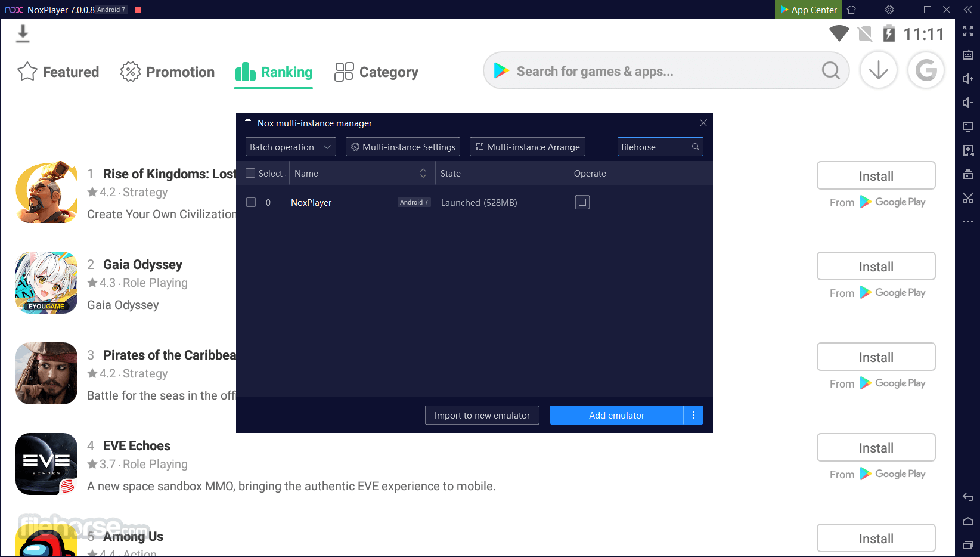Viewport: 980px width, 557px height.
Task: Open recent apps via sidebar icon
Action: point(968,544)
